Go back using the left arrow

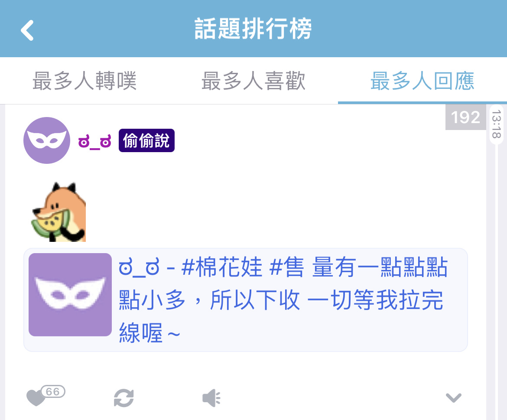pyautogui.click(x=27, y=30)
